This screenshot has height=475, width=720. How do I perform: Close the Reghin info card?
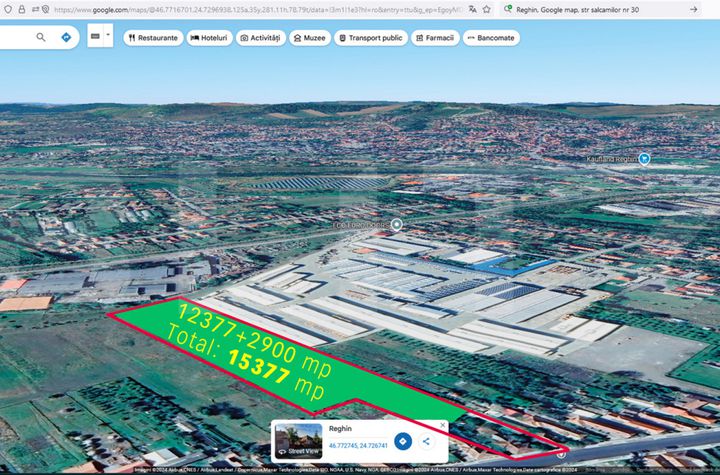441,424
